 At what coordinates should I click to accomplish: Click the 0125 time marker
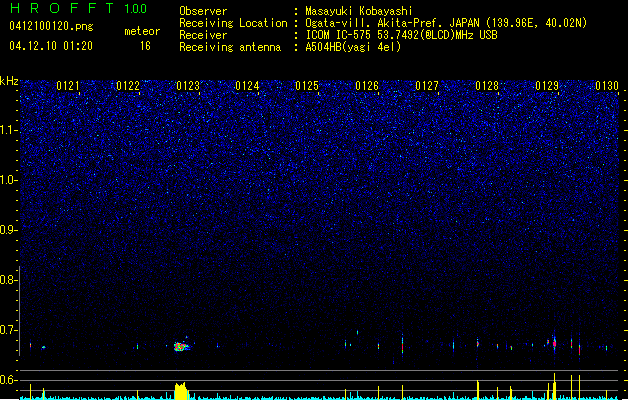(x=307, y=86)
